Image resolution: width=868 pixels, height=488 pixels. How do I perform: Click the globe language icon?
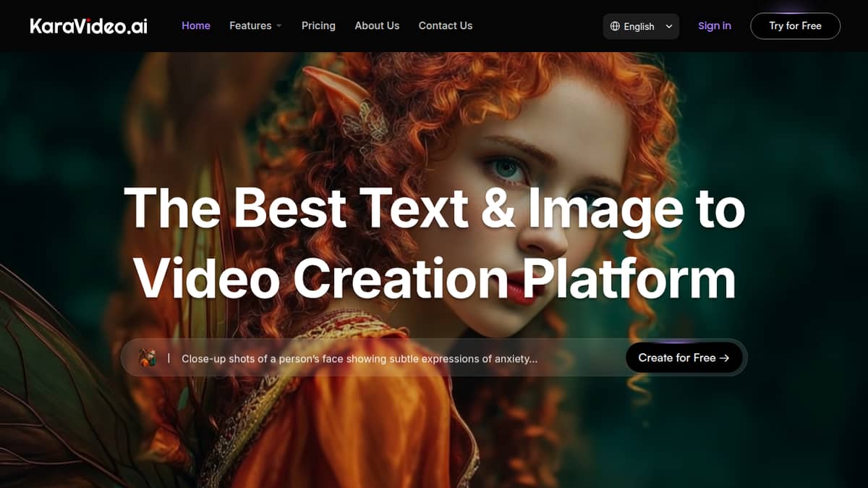[x=615, y=26]
